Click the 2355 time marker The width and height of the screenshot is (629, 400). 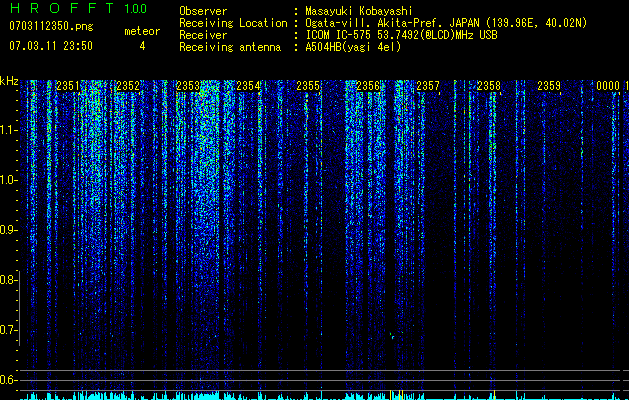[308, 86]
